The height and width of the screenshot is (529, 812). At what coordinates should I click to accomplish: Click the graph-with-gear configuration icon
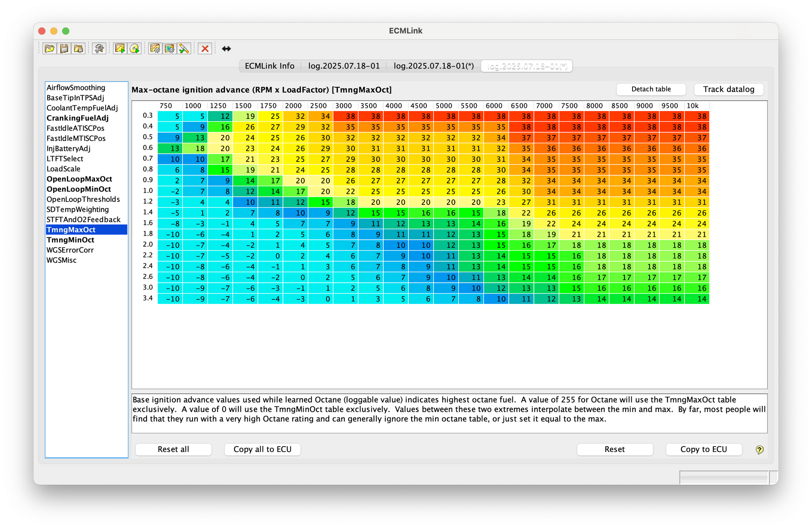tap(155, 49)
